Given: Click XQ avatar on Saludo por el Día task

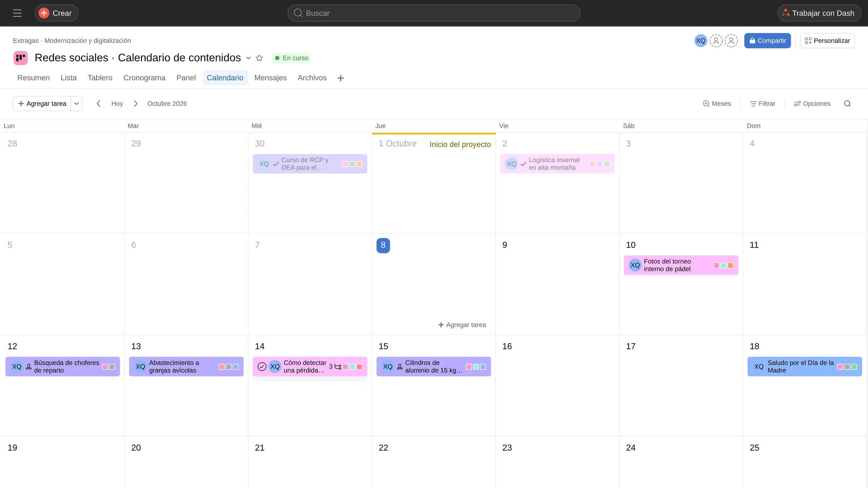Looking at the screenshot, I should 759,367.
